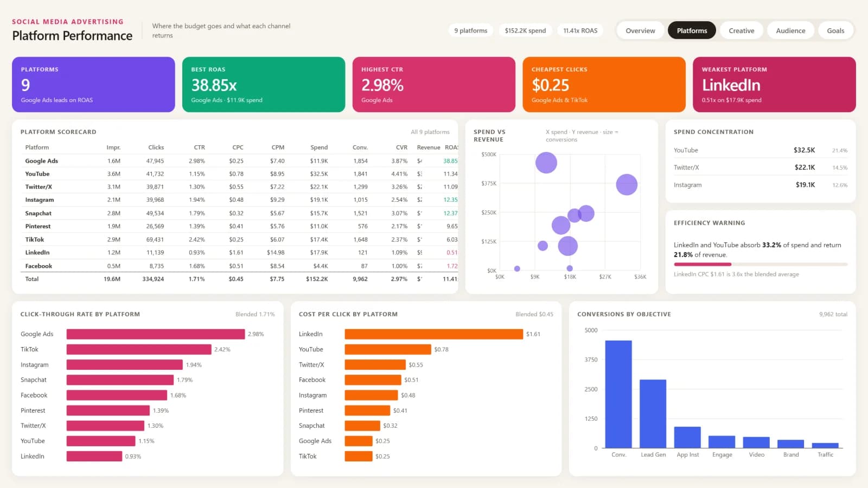This screenshot has height=488, width=868.
Task: Select the Twitter/X scorecard row name
Action: [x=39, y=187]
